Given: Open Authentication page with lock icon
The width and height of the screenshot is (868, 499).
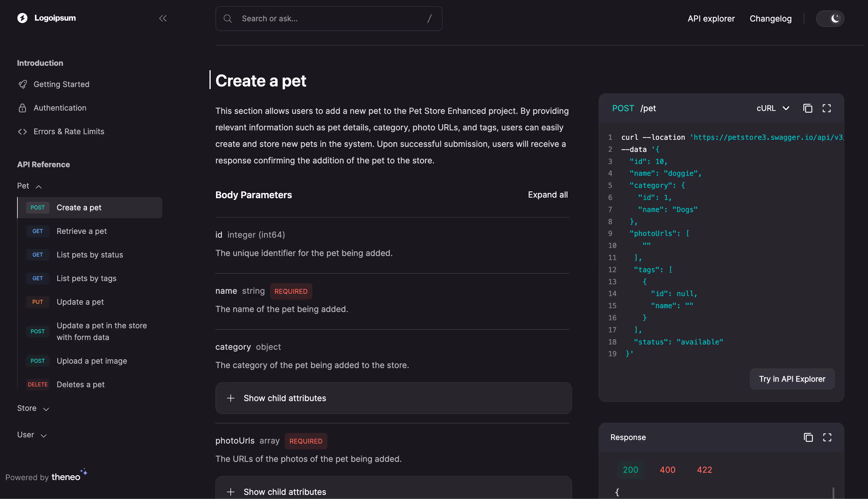Looking at the screenshot, I should click(x=60, y=108).
